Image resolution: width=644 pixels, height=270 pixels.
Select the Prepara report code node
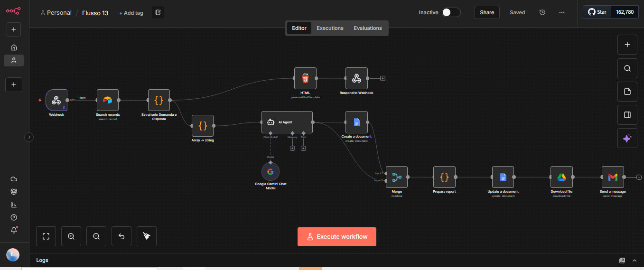click(444, 177)
